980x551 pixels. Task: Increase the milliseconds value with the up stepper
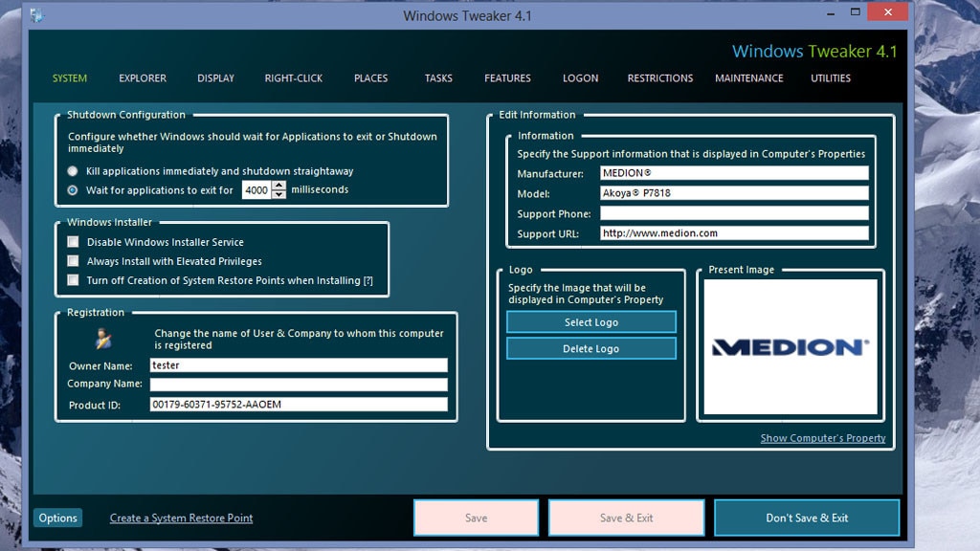pyautogui.click(x=278, y=185)
